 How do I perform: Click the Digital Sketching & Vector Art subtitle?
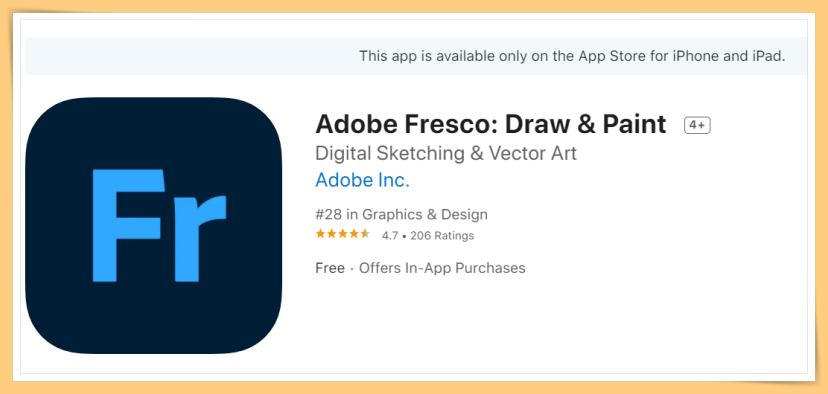tap(446, 154)
